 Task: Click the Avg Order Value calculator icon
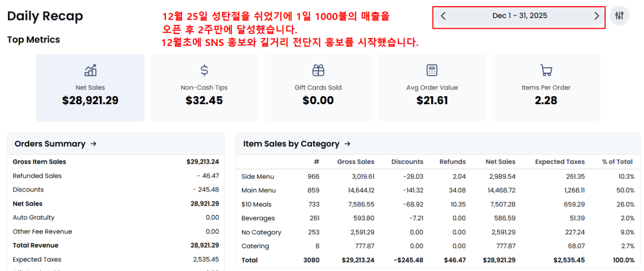point(432,70)
